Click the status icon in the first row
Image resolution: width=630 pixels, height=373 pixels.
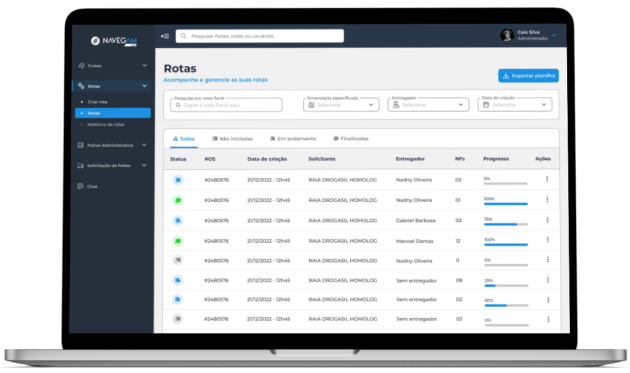click(178, 180)
